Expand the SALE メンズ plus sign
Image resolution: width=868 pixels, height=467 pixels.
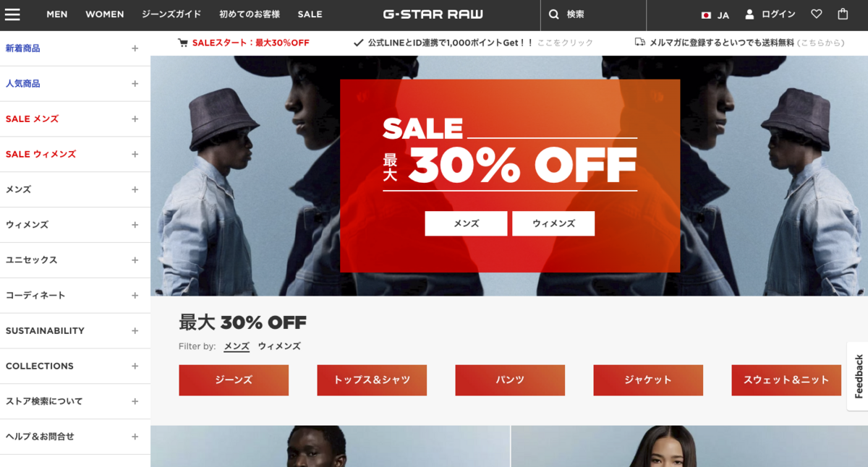(x=135, y=119)
